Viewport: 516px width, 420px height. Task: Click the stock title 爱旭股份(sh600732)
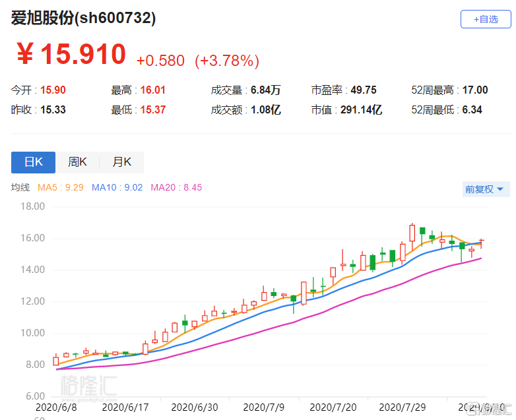tap(83, 18)
